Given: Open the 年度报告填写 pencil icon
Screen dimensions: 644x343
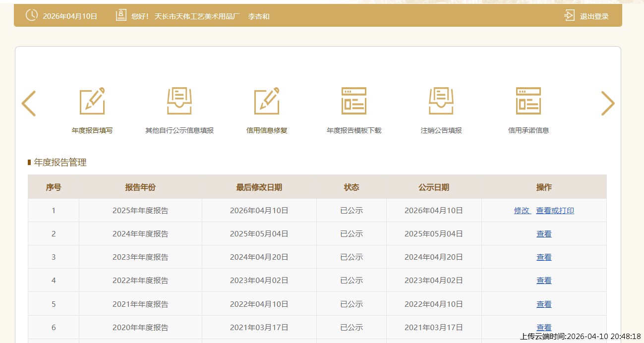Looking at the screenshot, I should pyautogui.click(x=92, y=101).
